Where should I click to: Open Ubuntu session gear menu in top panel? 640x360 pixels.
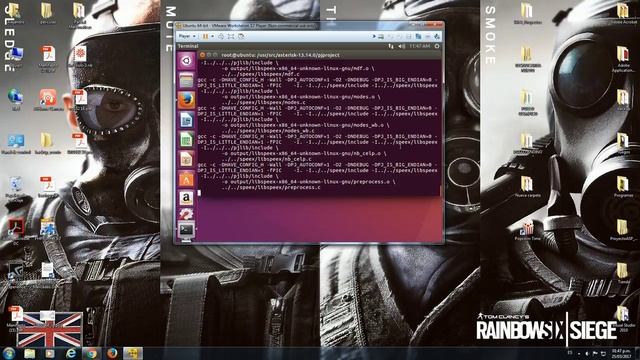pos(437,47)
